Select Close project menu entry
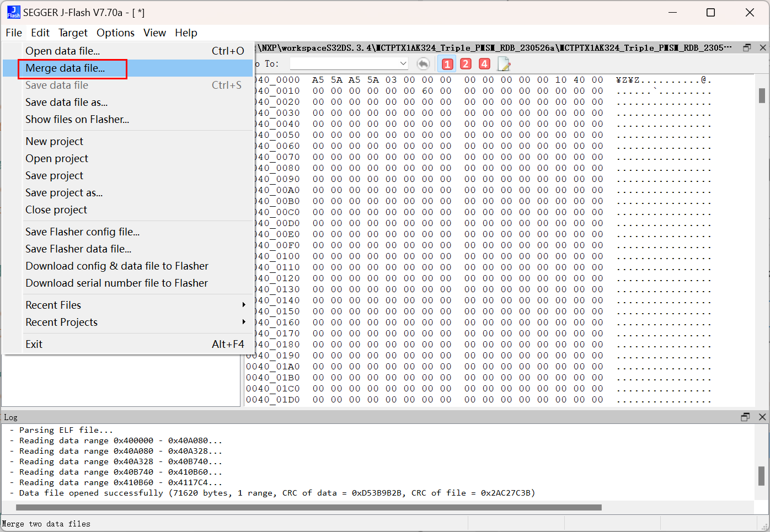This screenshot has width=770, height=532. (128, 209)
